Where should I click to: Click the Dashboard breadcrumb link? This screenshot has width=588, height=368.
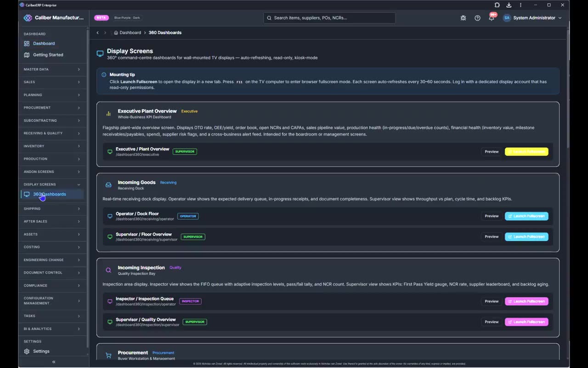pyautogui.click(x=130, y=33)
